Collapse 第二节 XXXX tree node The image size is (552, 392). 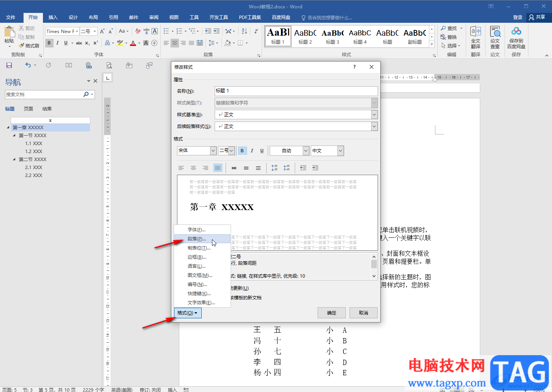pyautogui.click(x=14, y=159)
